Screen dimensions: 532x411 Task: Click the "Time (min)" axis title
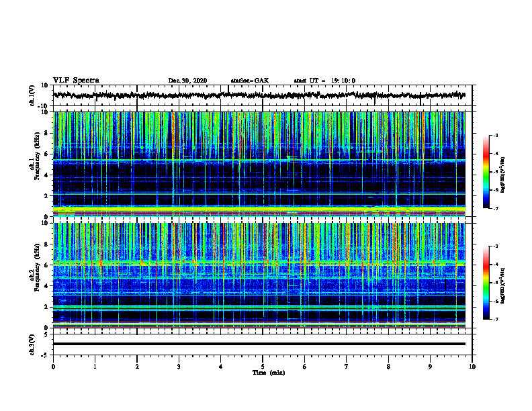pyautogui.click(x=269, y=373)
